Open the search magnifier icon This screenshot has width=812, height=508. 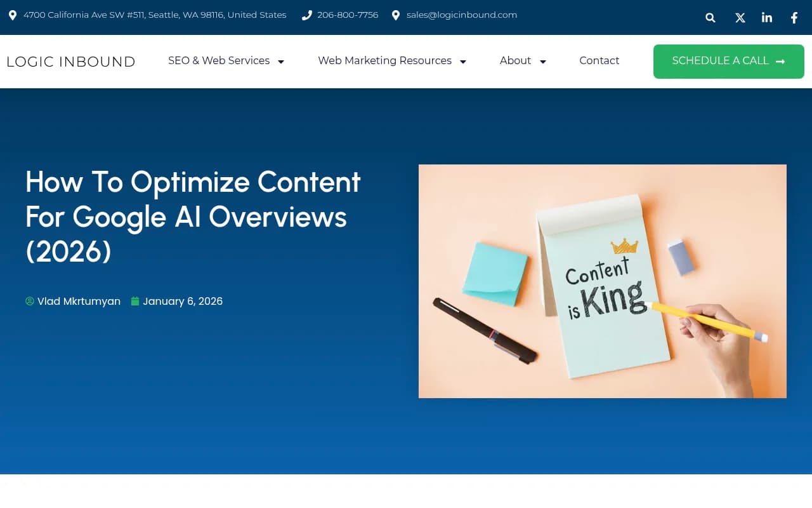tap(710, 18)
